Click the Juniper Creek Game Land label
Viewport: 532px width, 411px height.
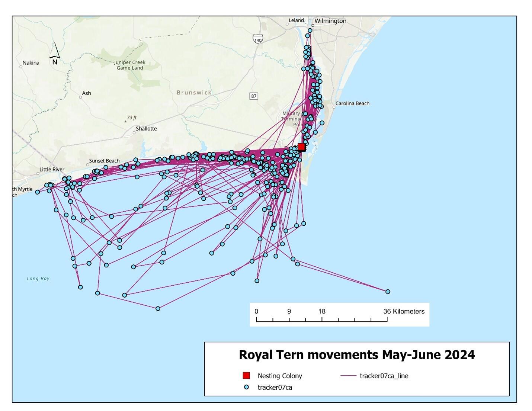[130, 65]
